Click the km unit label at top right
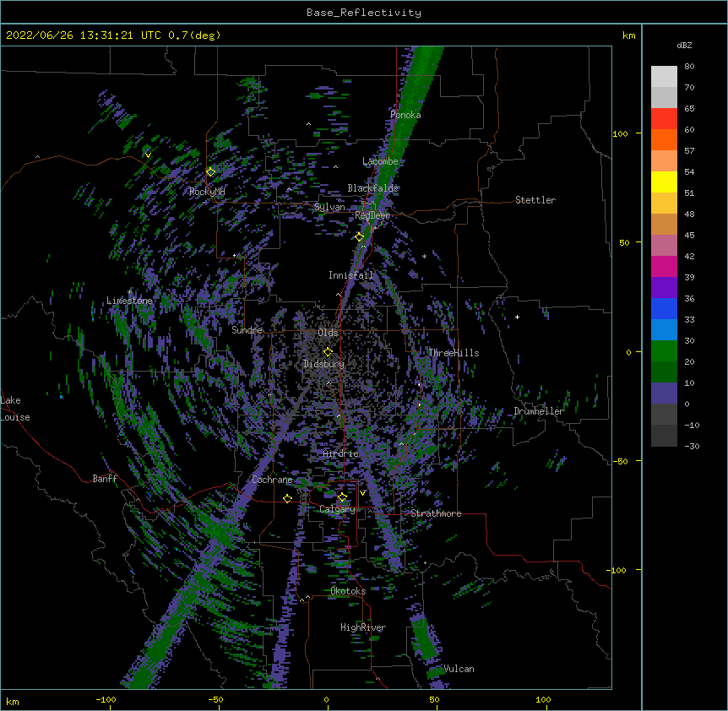Image resolution: width=728 pixels, height=711 pixels. pyautogui.click(x=629, y=35)
